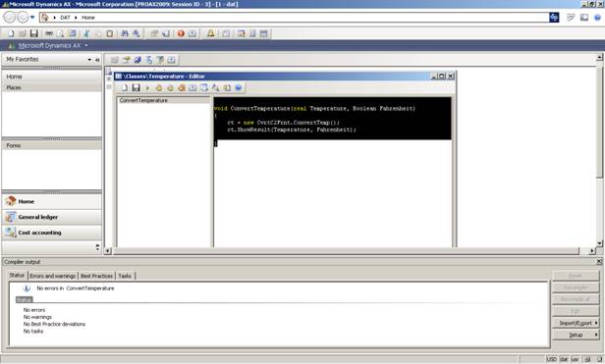Collapse the My Favorites navigation pane

tap(97, 60)
